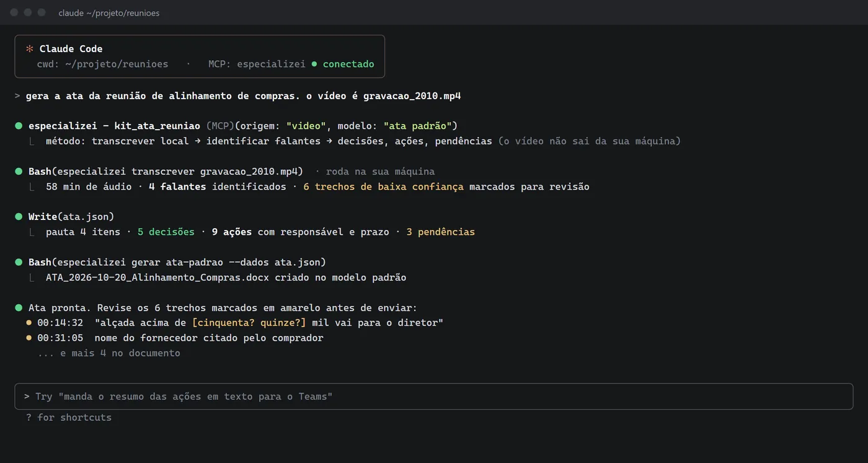868x463 pixels.
Task: Click the green bullet beside 'Bash(especializei transcrever'
Action: coord(19,172)
